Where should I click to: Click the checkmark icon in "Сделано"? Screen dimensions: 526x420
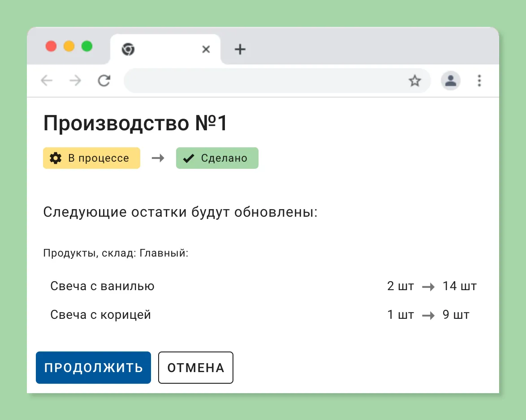(x=189, y=158)
